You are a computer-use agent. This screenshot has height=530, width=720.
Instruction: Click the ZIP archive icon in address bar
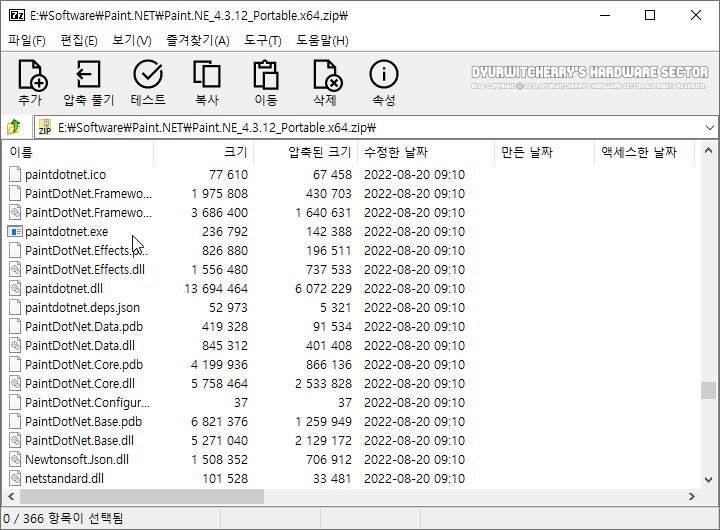click(45, 127)
